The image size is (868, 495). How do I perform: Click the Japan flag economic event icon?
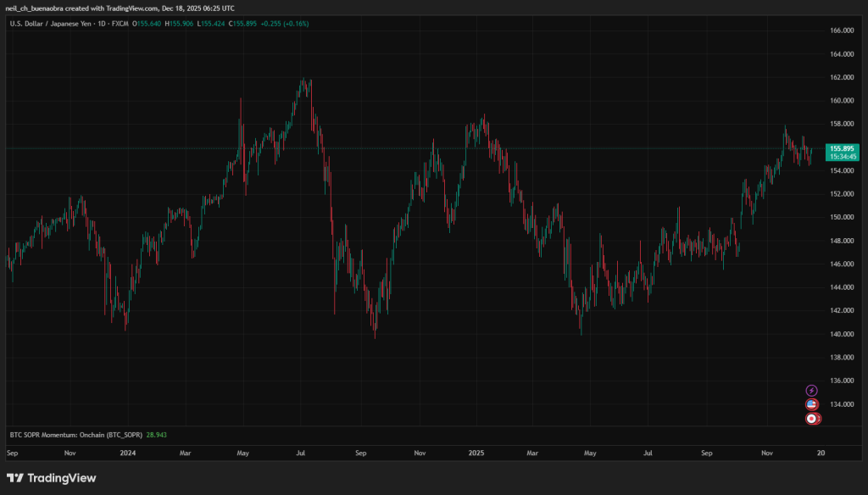point(812,418)
